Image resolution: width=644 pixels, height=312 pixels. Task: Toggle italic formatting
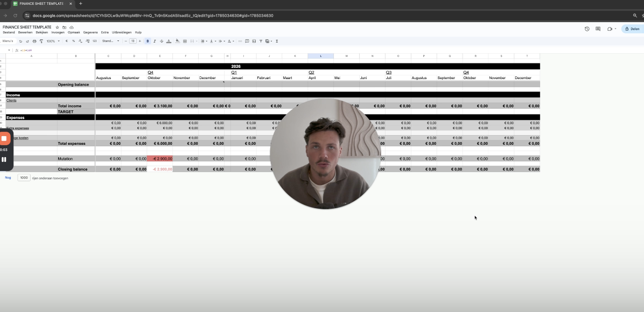[x=155, y=41]
